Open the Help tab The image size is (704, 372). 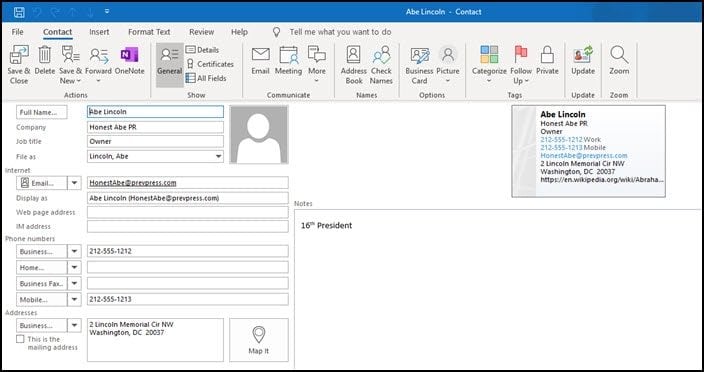pos(239,32)
